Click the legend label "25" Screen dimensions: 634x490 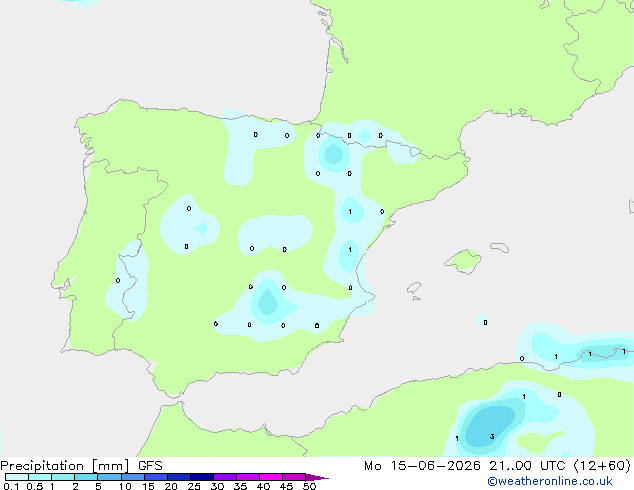194,486
